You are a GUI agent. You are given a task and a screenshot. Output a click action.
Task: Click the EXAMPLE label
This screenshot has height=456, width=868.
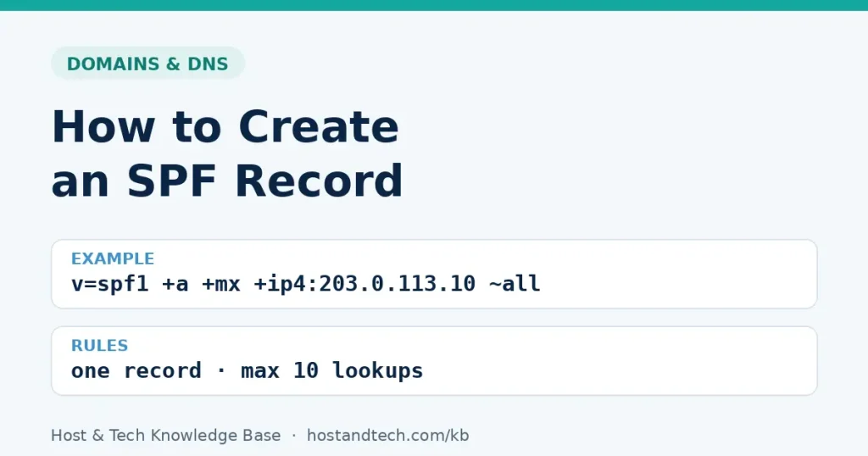(113, 259)
